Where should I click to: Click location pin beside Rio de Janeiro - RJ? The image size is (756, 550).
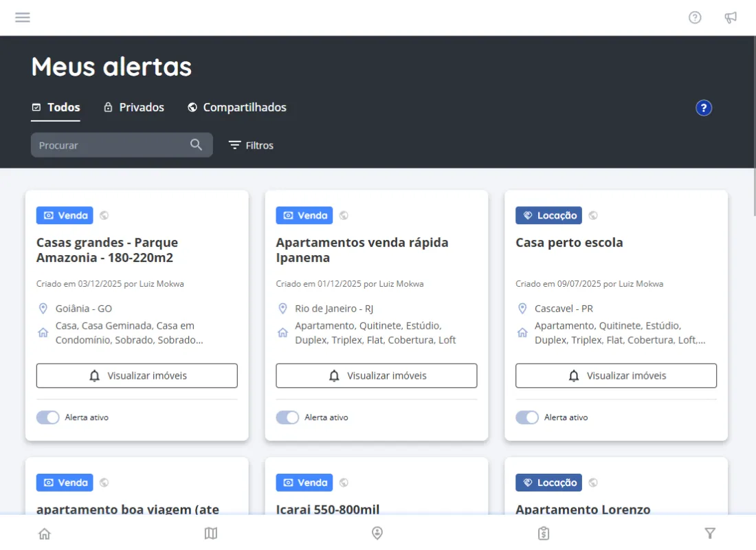(282, 308)
